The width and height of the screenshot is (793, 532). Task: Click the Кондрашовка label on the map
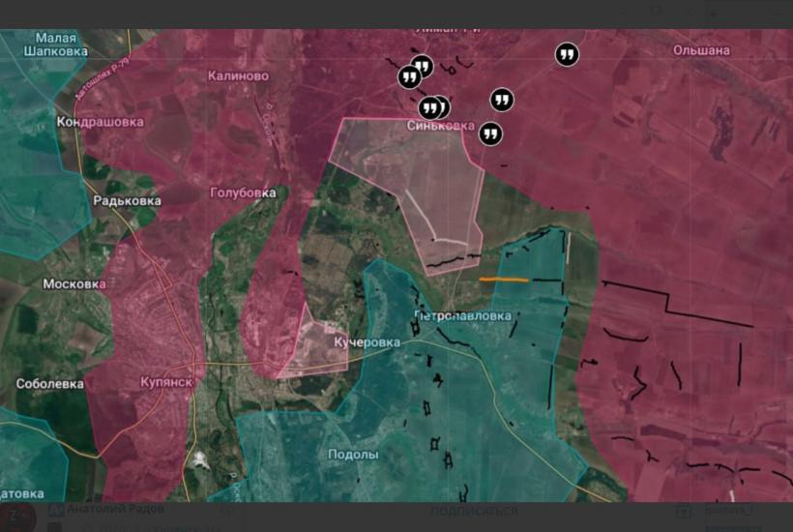(x=100, y=122)
